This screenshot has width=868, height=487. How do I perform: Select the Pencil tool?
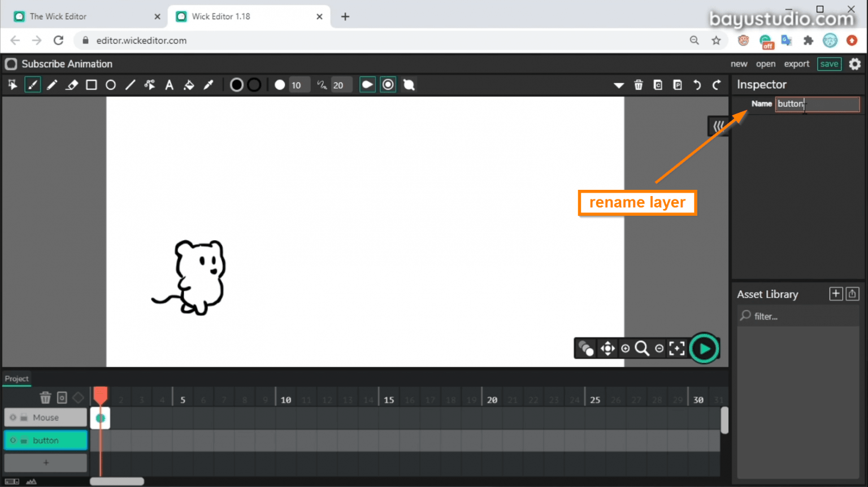52,85
